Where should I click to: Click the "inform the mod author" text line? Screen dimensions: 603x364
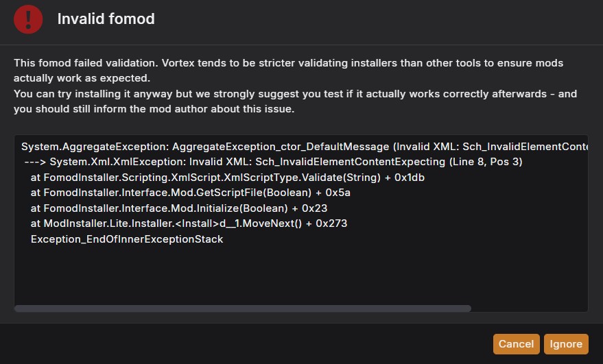[154, 109]
